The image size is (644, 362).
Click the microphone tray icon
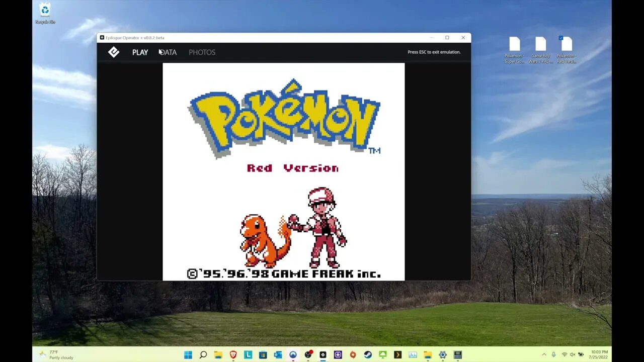(x=553, y=355)
